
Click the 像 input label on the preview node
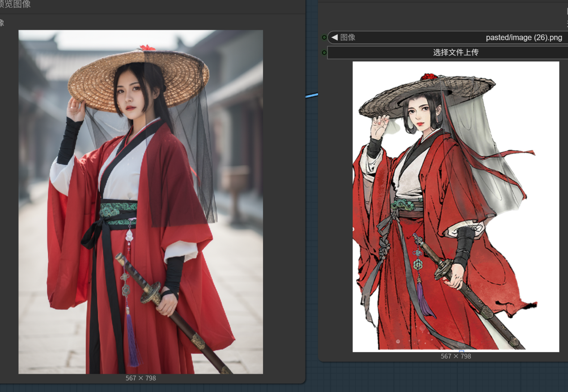(2, 23)
